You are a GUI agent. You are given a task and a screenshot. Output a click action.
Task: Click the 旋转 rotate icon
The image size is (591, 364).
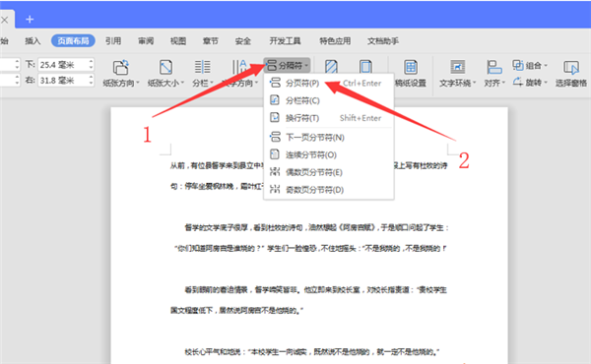tap(517, 82)
